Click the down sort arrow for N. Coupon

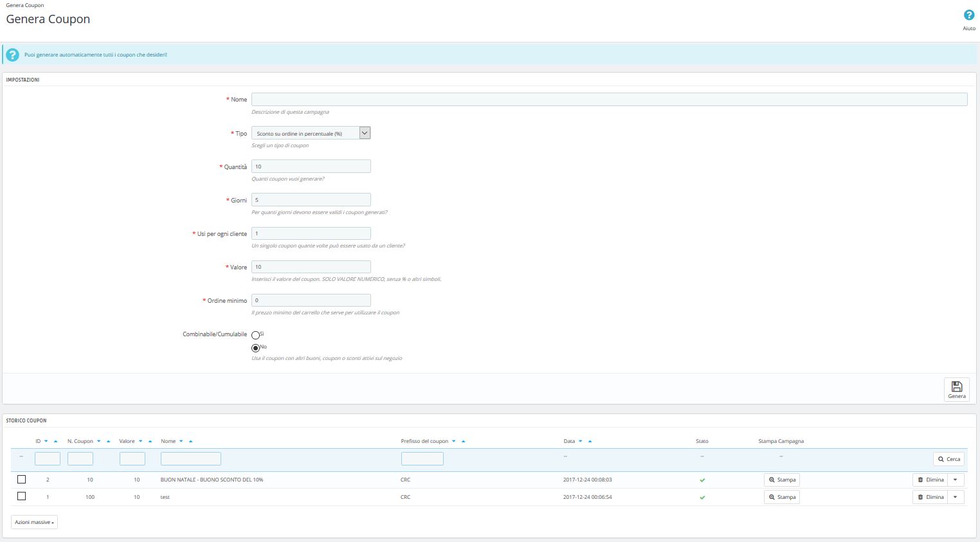click(x=99, y=441)
